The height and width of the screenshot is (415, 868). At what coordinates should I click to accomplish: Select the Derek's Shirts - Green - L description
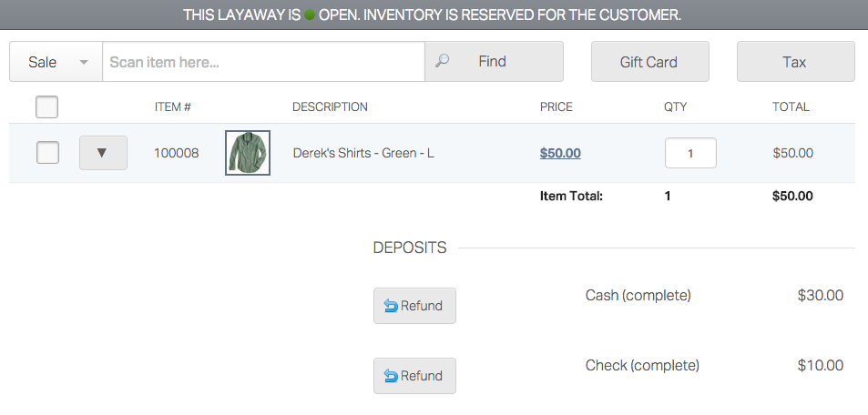click(363, 153)
